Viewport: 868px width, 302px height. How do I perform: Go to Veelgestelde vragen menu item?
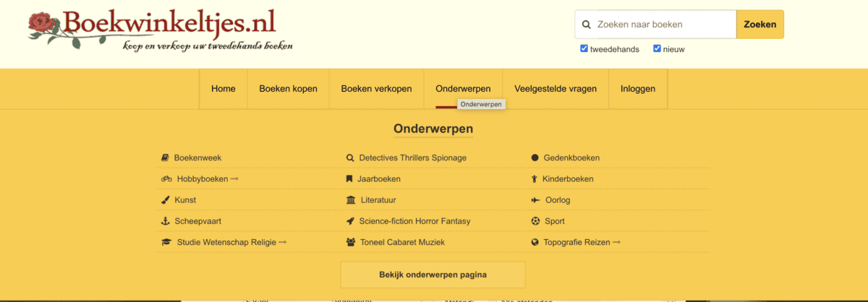[x=556, y=89]
